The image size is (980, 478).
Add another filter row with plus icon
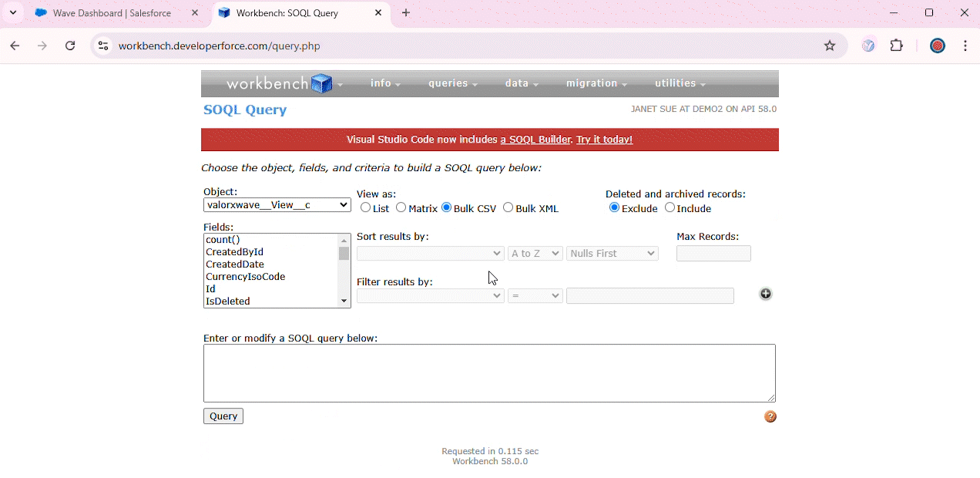coord(766,294)
